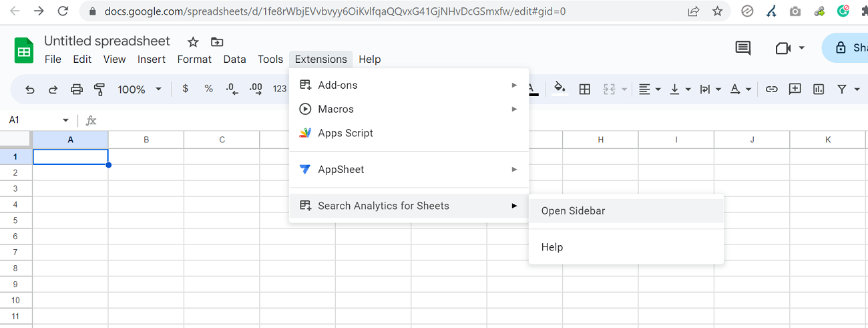Format cell as percent
The image size is (868, 328).
[x=208, y=89]
